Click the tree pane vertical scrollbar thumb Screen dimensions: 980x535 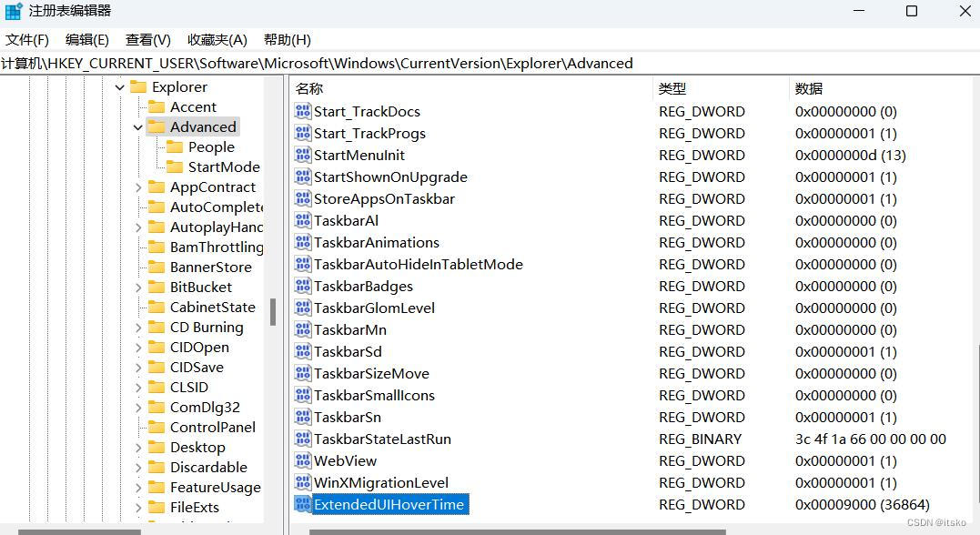(x=273, y=312)
